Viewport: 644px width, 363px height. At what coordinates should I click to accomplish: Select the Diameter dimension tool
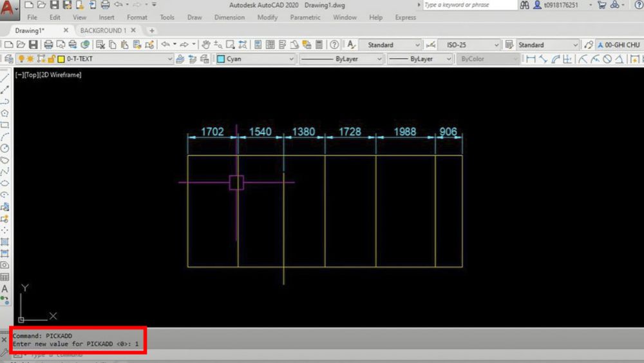click(x=607, y=59)
